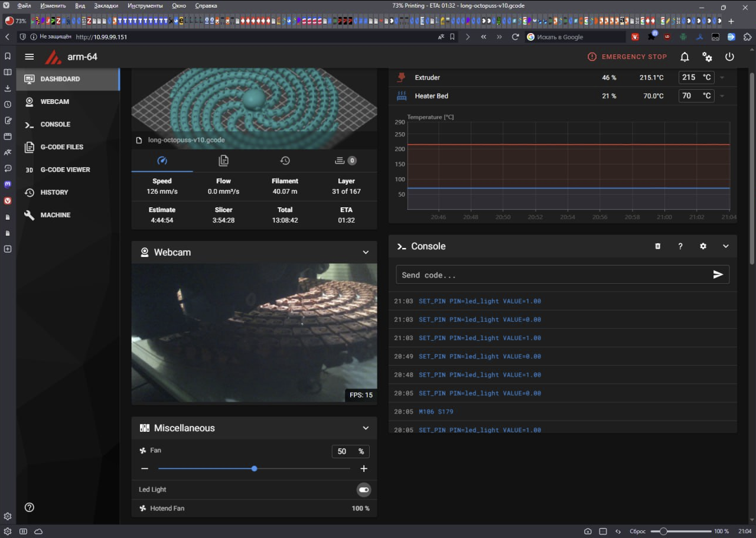The image size is (756, 538).
Task: Click the Fan speed slider handle
Action: [x=254, y=468]
